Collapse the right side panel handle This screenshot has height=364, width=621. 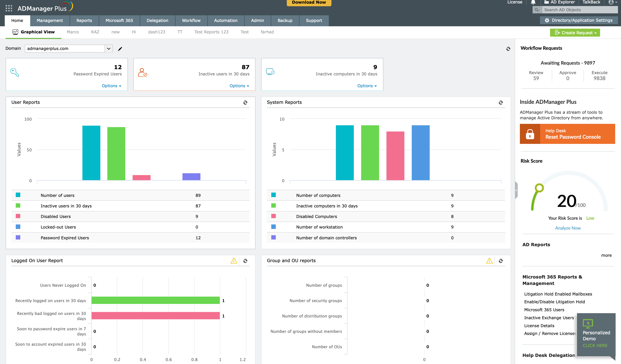click(x=516, y=190)
